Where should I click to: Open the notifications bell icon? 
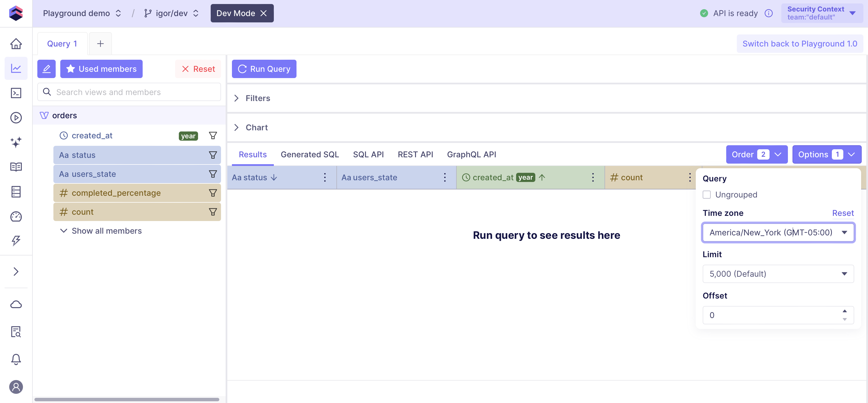point(16,359)
